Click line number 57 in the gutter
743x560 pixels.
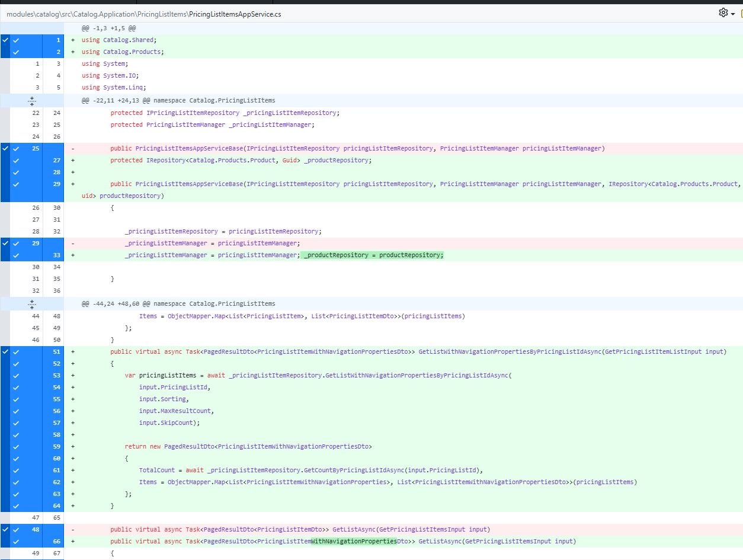point(56,423)
